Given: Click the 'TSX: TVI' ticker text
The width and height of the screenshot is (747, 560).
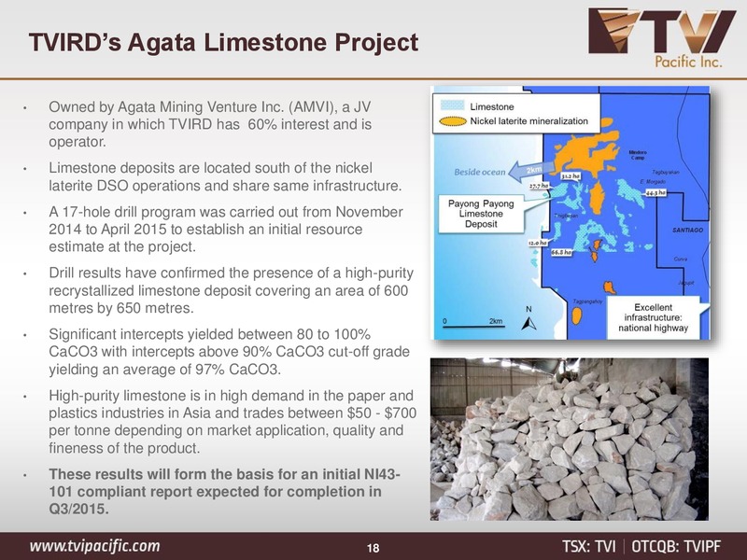Looking at the screenshot, I should point(589,546).
